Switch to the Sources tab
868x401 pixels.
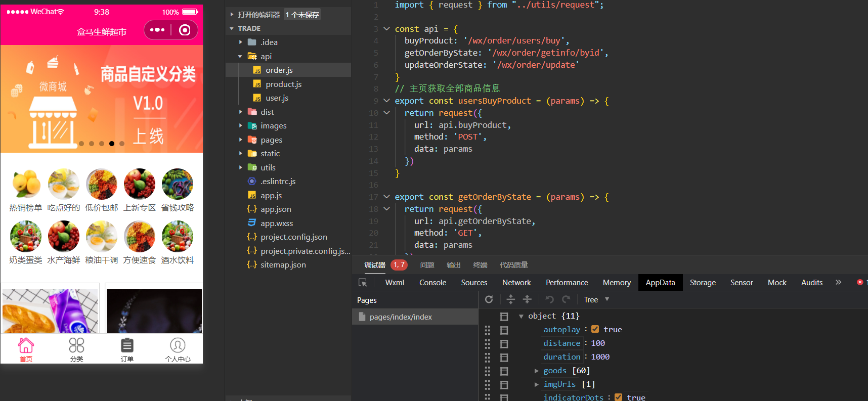click(474, 283)
